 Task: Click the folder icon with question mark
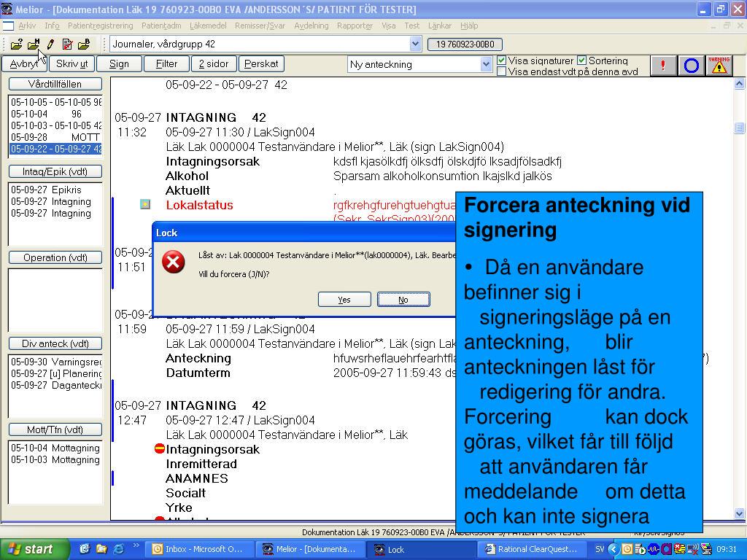coord(17,44)
